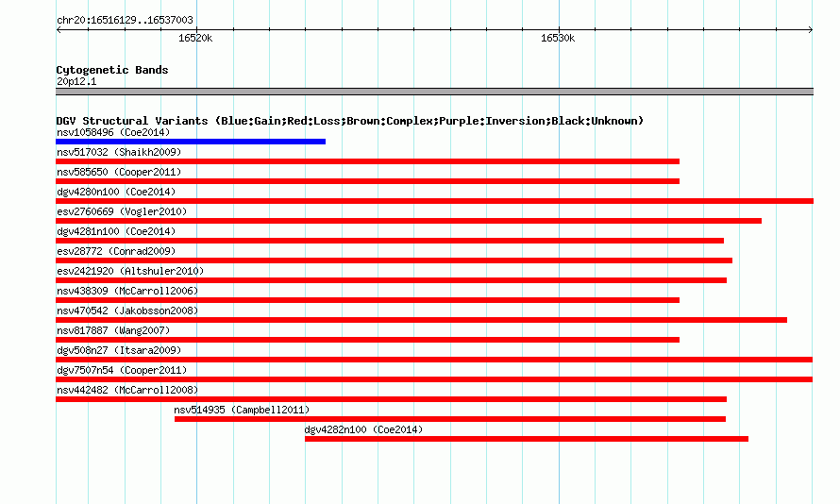
Task: Click the nsv517032 (Shaikh2009) label
Action: click(119, 152)
